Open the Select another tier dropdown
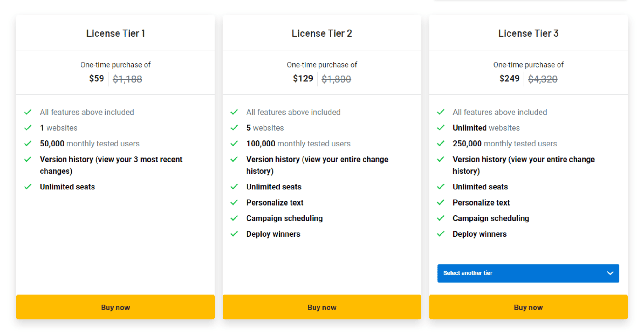Image resolution: width=644 pixels, height=335 pixels. click(x=528, y=273)
